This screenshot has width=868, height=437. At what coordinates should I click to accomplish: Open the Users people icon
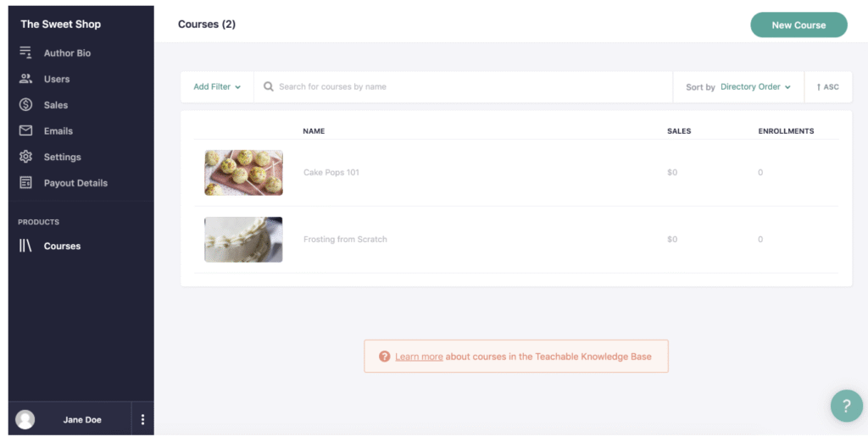pyautogui.click(x=25, y=79)
